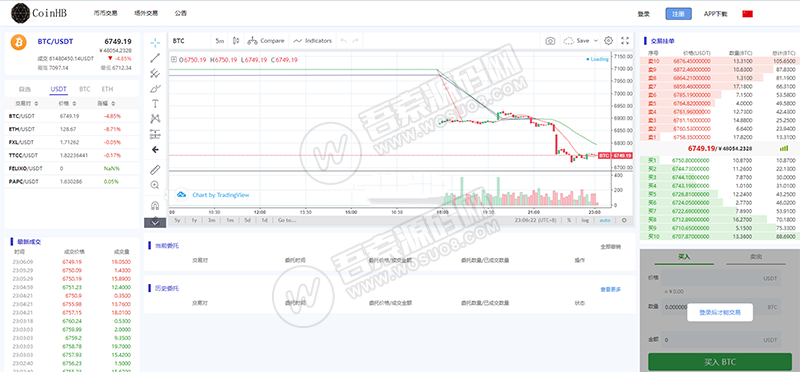Open the pitchfork drawing tools
The height and width of the screenshot is (372, 800).
[156, 73]
